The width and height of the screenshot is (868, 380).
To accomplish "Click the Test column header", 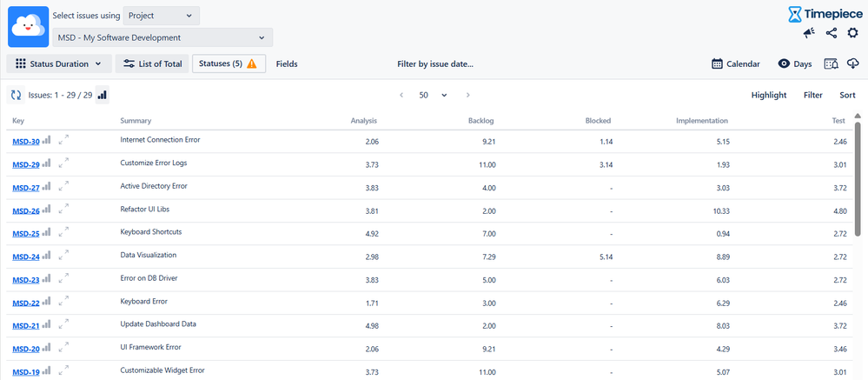I will 838,121.
